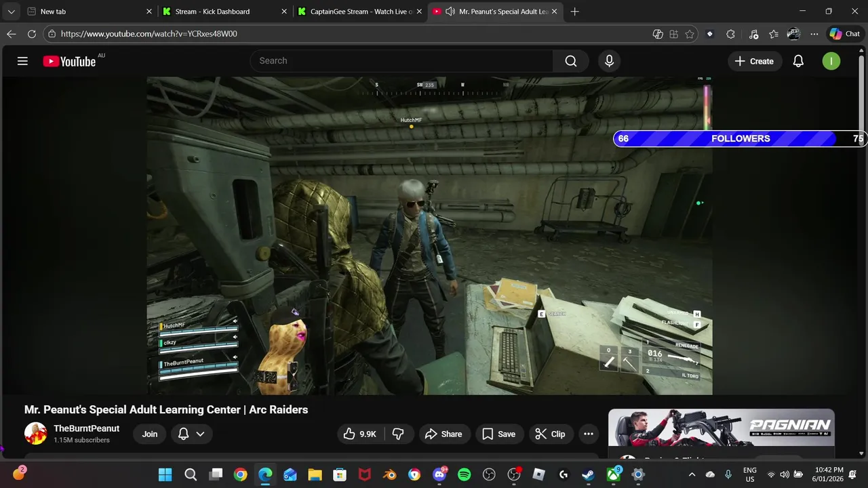Click the 1.15M subscribers text
868x488 pixels.
point(81,440)
